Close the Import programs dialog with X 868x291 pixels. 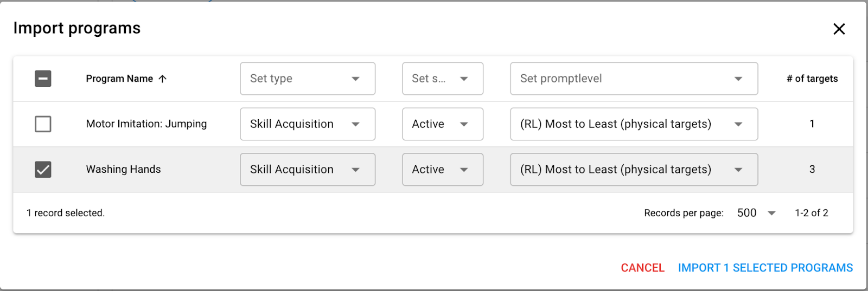pyautogui.click(x=839, y=29)
